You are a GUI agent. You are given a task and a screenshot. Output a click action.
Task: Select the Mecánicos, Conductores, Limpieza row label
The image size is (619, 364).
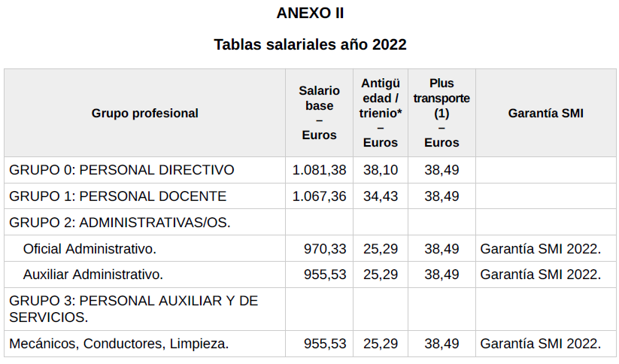pos(119,344)
